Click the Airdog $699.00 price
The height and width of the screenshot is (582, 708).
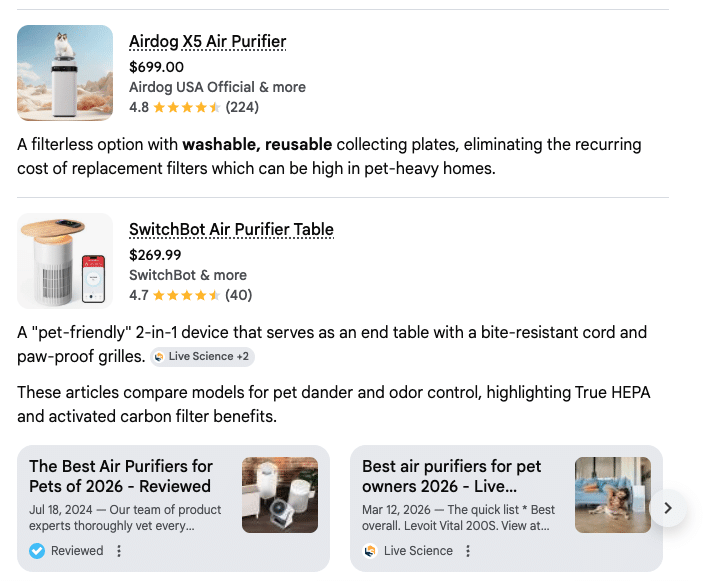(157, 67)
